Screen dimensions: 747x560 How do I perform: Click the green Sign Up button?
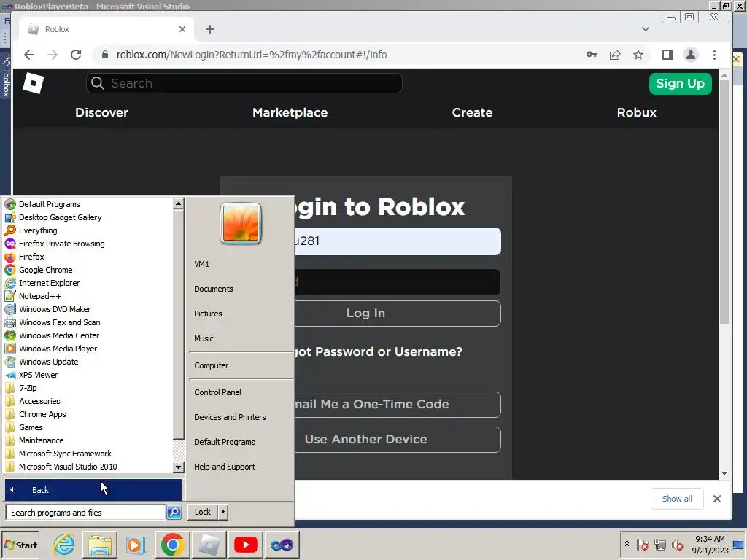(x=681, y=83)
